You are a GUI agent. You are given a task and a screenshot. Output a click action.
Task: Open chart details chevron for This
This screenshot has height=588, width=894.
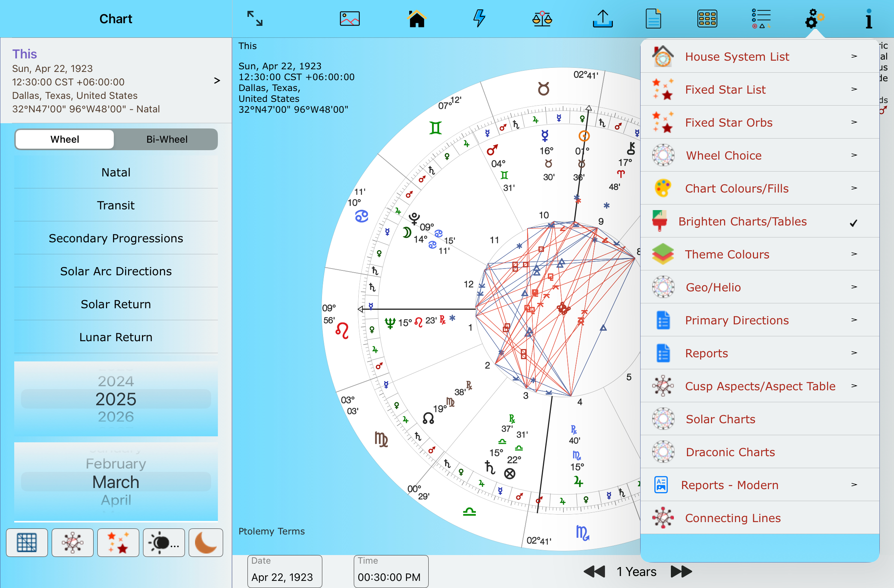pos(217,81)
